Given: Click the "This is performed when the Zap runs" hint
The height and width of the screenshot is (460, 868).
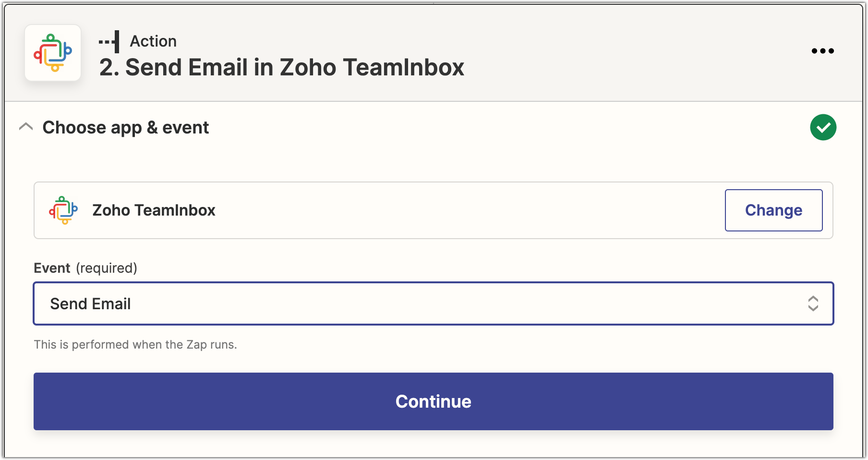Looking at the screenshot, I should pyautogui.click(x=135, y=345).
